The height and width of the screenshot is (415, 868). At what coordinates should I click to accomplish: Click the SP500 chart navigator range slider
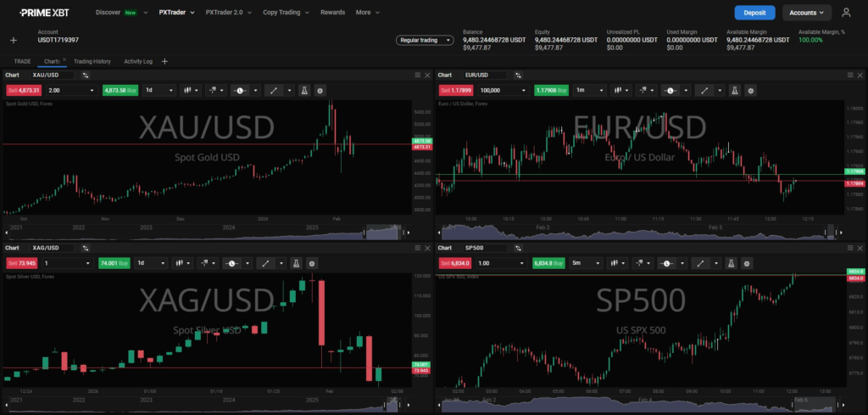coord(815,405)
